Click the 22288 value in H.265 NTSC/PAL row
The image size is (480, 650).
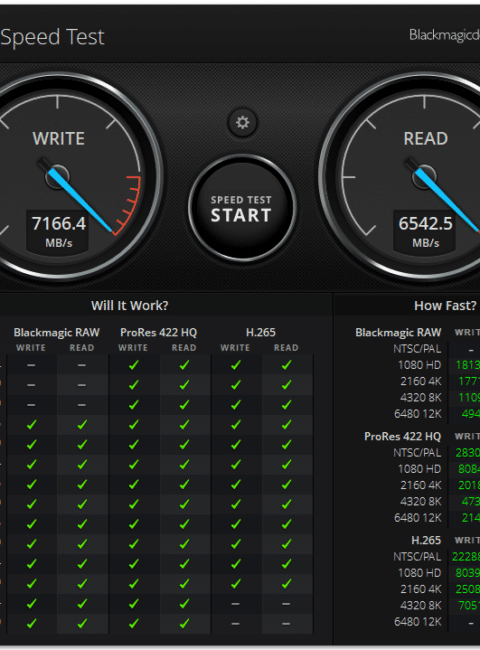[x=466, y=557]
